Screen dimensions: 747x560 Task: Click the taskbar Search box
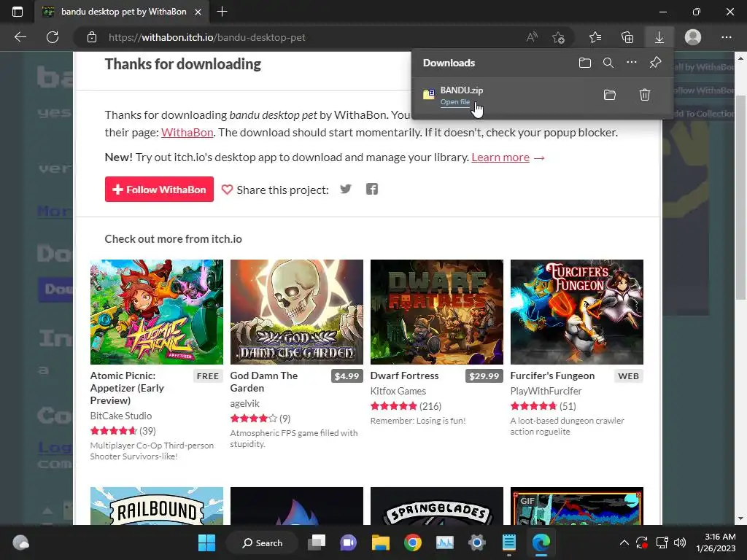263,542
